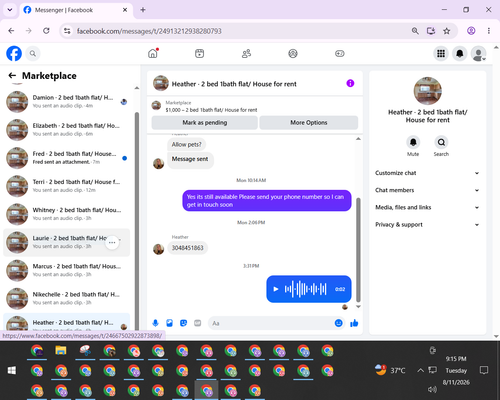The width and height of the screenshot is (500, 400).
Task: Click the phone number message 3048451863
Action: [x=187, y=248]
